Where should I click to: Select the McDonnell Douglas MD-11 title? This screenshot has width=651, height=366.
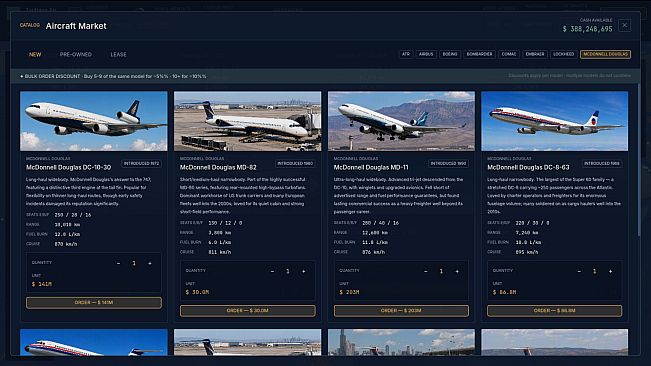click(x=371, y=167)
